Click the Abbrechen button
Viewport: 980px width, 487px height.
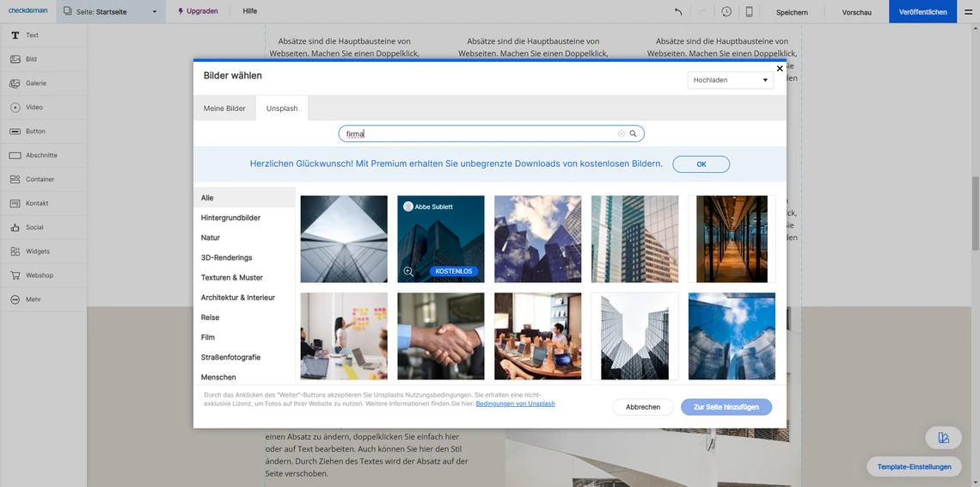(643, 407)
